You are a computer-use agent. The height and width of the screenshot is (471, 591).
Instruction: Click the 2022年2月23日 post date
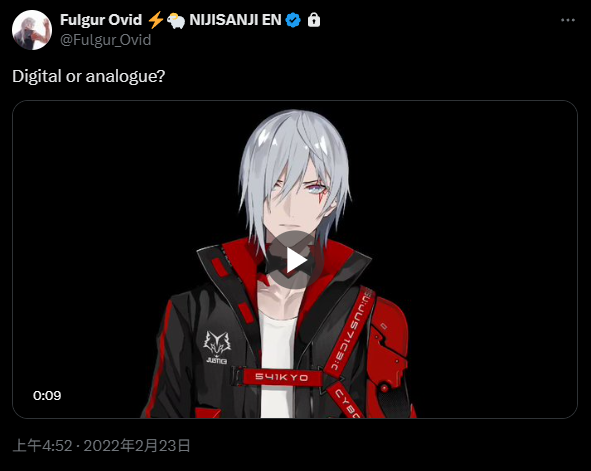coord(137,446)
